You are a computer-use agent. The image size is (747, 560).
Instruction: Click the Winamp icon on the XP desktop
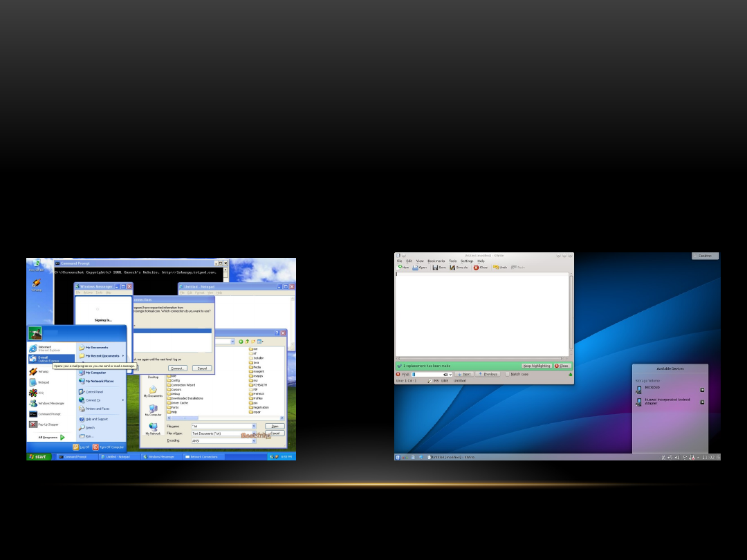click(36, 283)
